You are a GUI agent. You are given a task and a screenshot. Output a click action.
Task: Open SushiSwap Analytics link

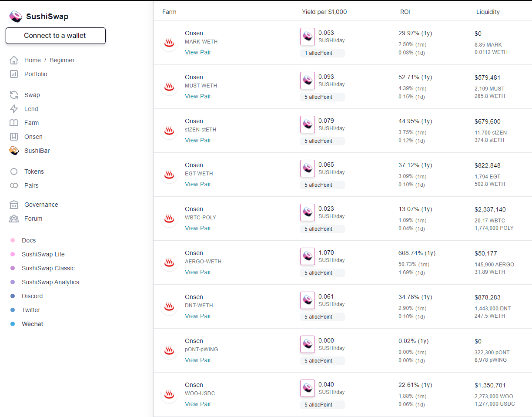(x=50, y=282)
